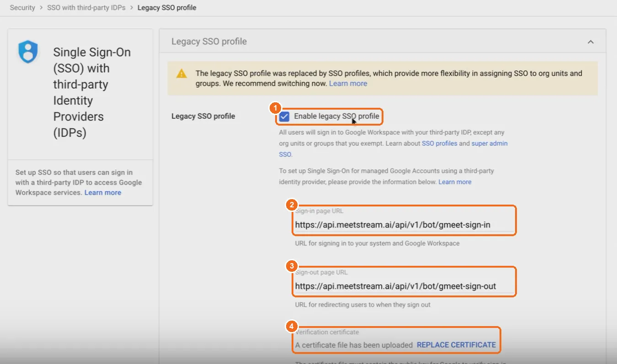Open the SSO profiles link
This screenshot has width=617, height=364.
click(439, 143)
